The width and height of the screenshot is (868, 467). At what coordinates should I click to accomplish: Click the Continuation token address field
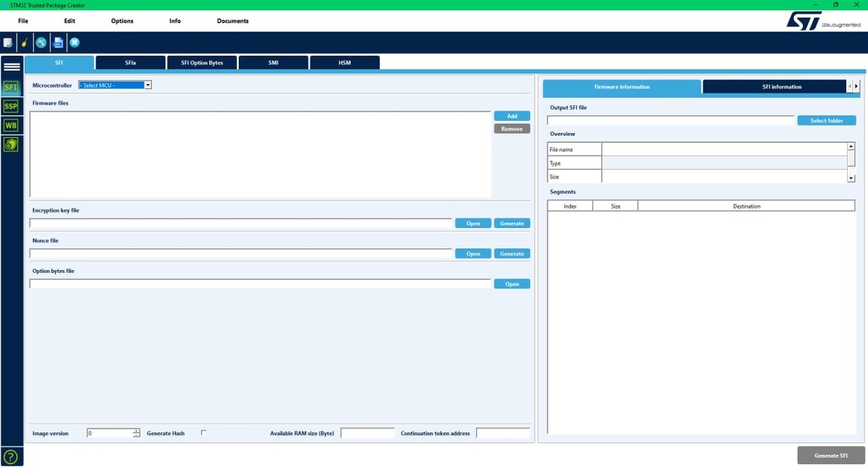[x=503, y=433]
